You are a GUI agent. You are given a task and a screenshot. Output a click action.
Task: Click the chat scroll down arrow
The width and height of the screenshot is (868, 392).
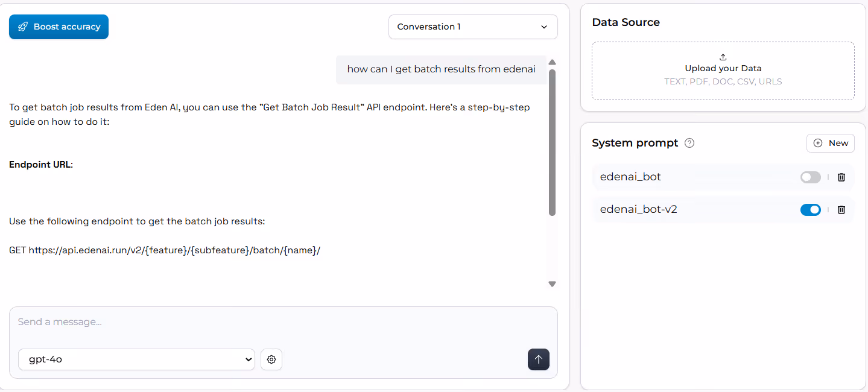pyautogui.click(x=552, y=284)
